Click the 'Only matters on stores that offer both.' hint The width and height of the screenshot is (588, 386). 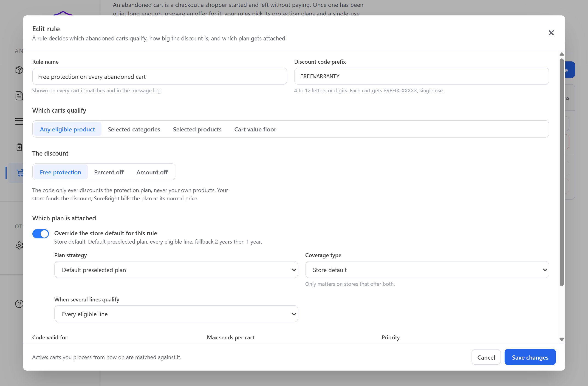tap(350, 284)
